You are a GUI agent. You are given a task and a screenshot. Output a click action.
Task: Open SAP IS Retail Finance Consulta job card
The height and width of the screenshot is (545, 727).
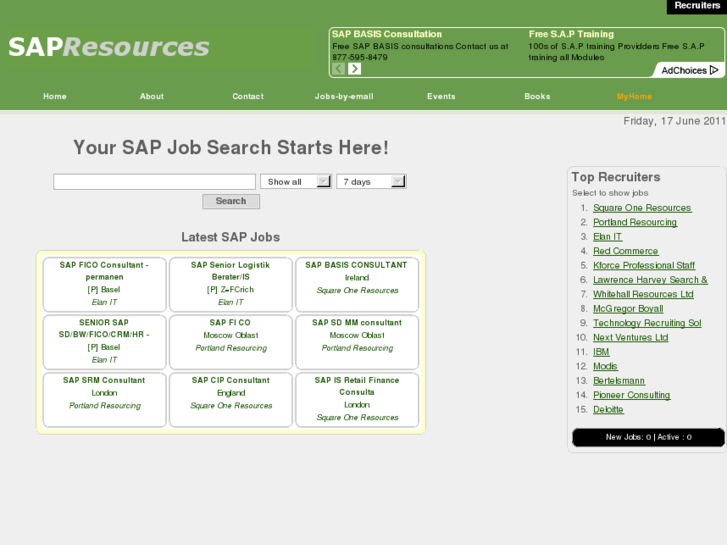(x=357, y=400)
